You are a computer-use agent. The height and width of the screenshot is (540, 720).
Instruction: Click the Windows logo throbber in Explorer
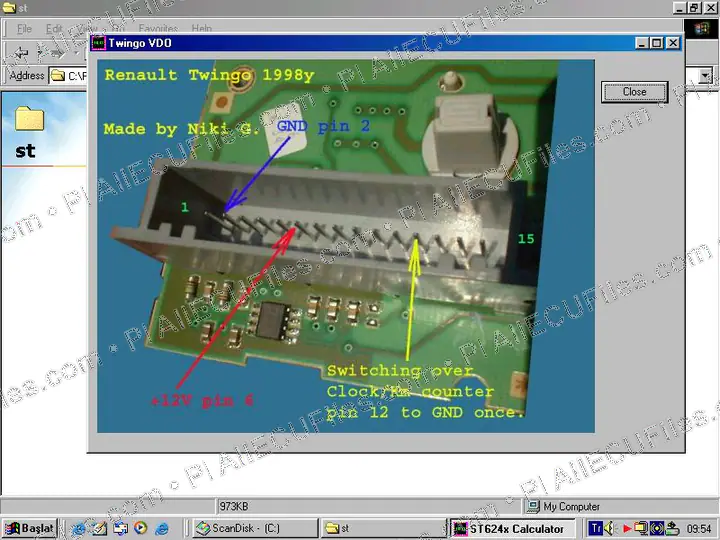point(701,29)
